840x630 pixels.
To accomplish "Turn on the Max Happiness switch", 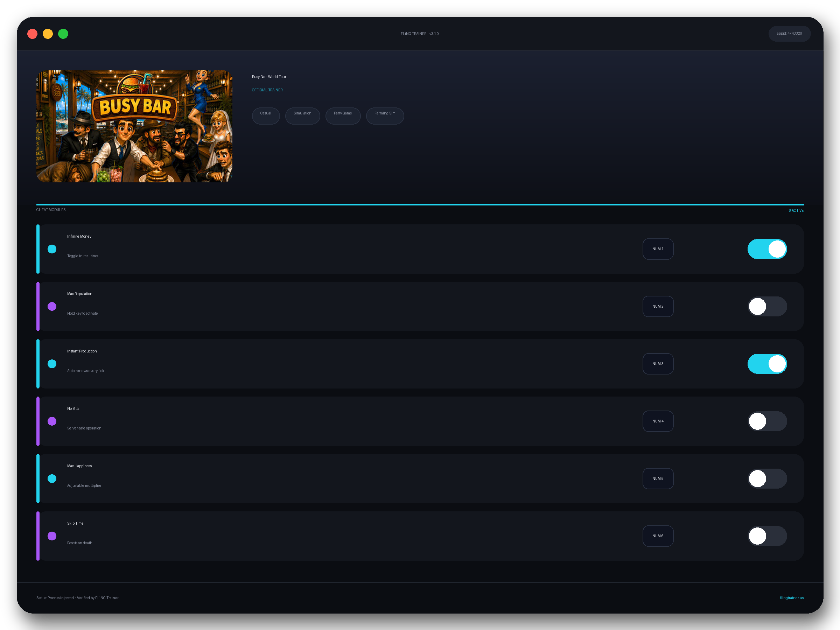I will 767,478.
